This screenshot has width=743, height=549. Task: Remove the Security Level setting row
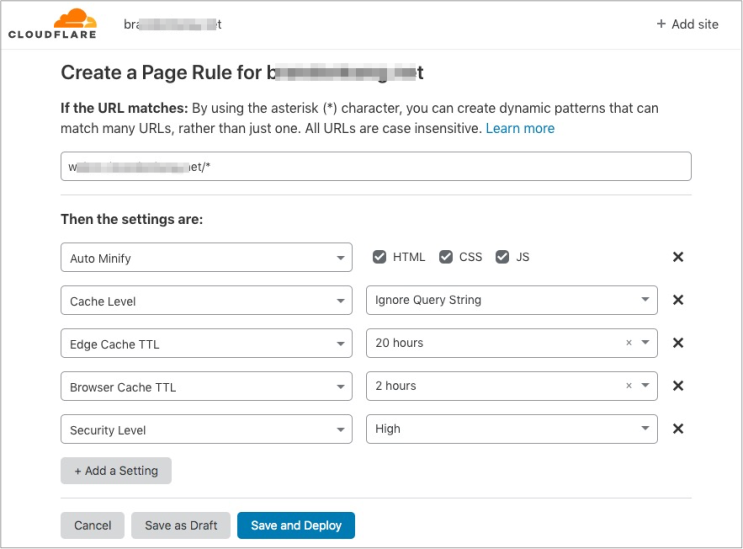coord(678,429)
